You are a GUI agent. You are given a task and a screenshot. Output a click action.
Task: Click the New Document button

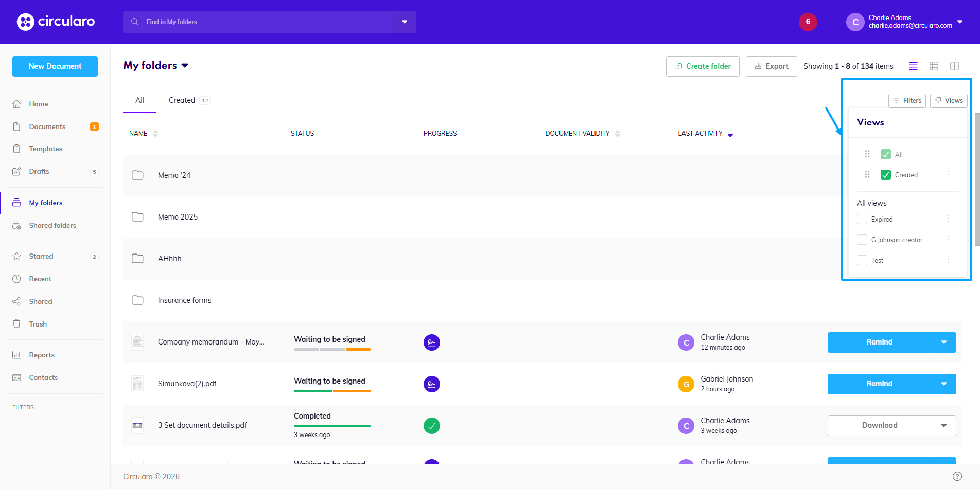[x=55, y=66]
